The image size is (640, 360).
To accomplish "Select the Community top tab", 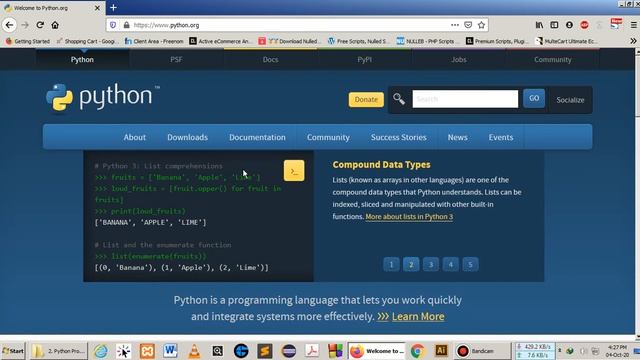I will point(553,60).
